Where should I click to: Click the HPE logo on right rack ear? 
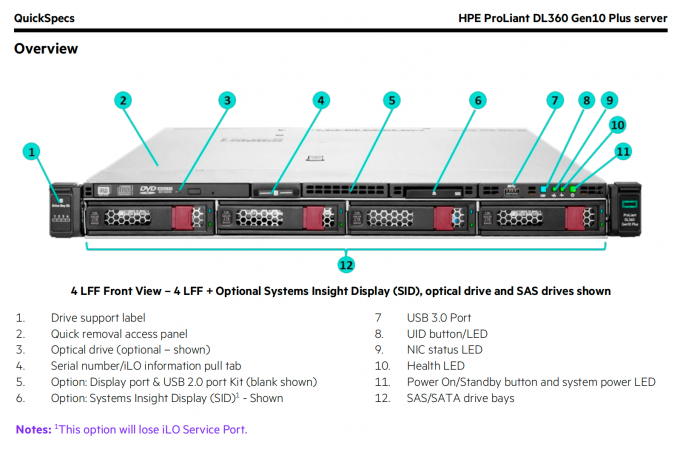(629, 203)
